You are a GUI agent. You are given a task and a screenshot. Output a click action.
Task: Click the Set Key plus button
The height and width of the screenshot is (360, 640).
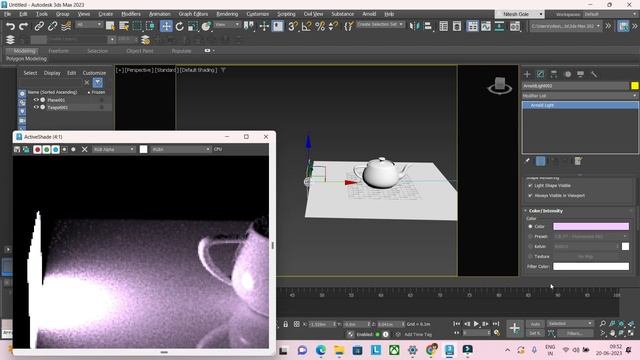(515, 328)
